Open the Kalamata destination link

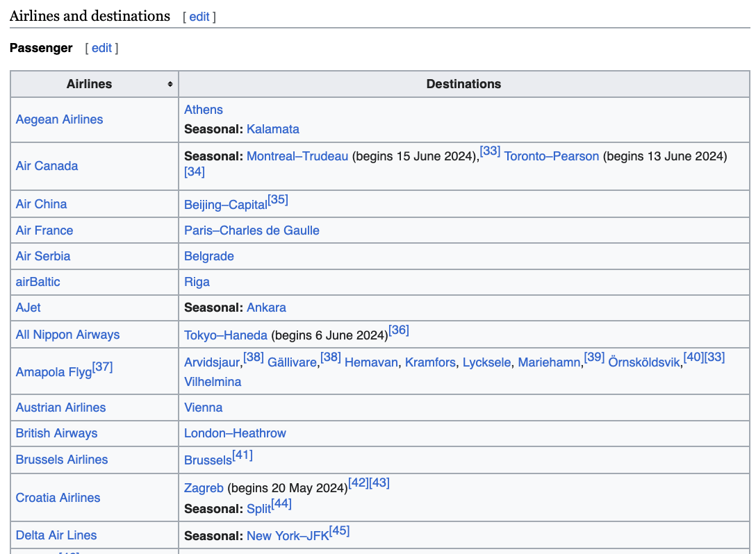coord(273,129)
